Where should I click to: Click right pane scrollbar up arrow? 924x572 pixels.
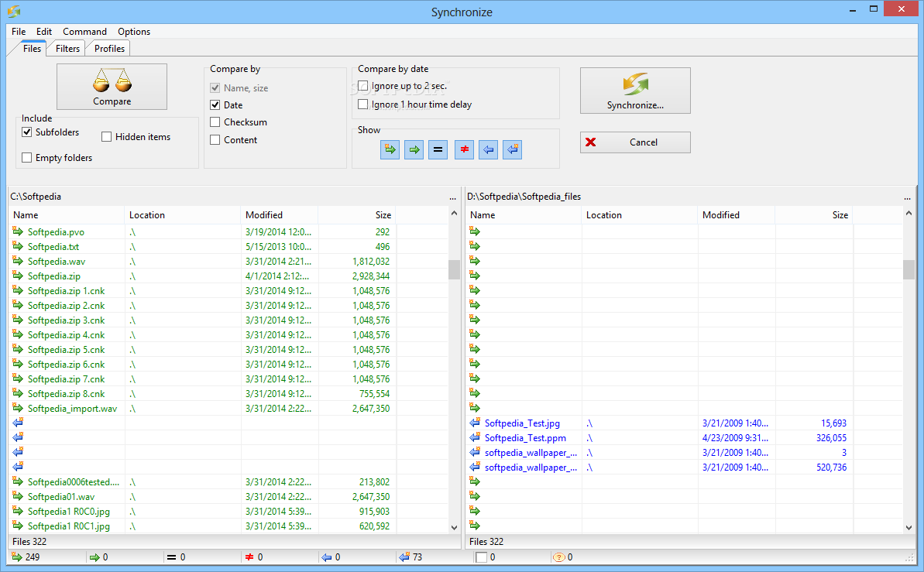908,213
